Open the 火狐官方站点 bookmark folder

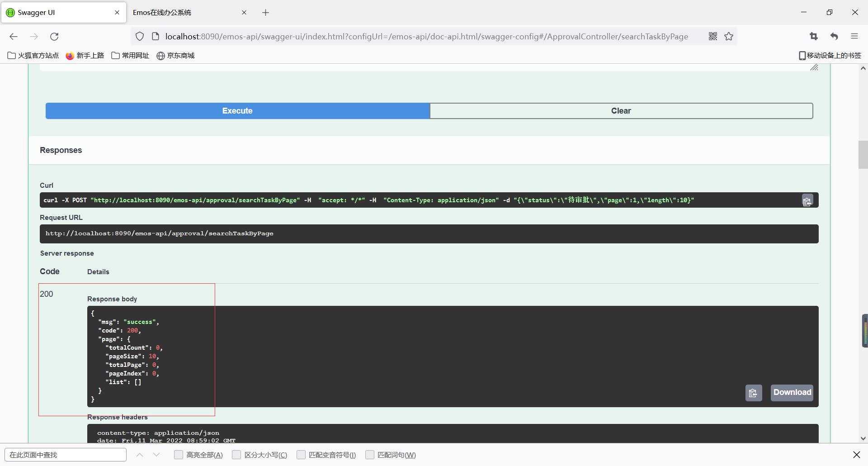[33, 56]
